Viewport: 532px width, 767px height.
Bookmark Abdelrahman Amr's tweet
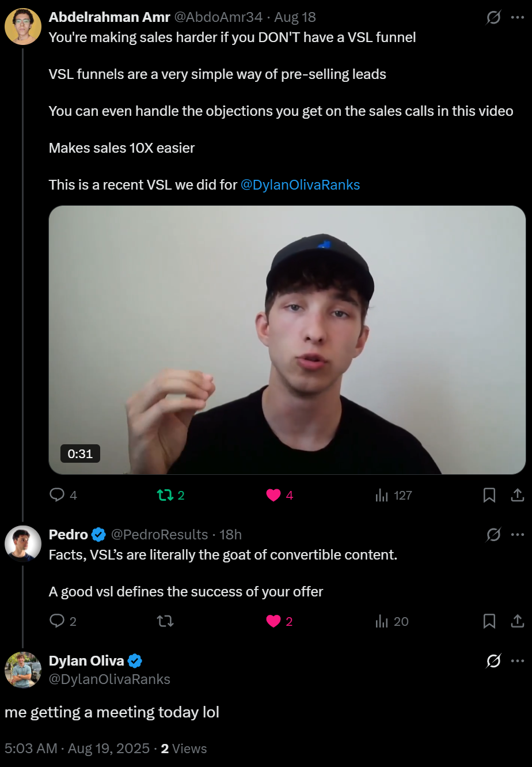click(x=489, y=495)
